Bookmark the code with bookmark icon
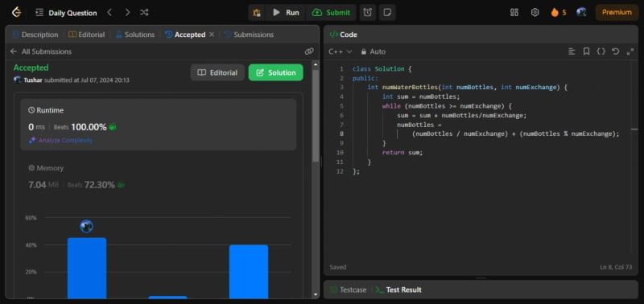The width and height of the screenshot is (644, 304). (x=587, y=51)
